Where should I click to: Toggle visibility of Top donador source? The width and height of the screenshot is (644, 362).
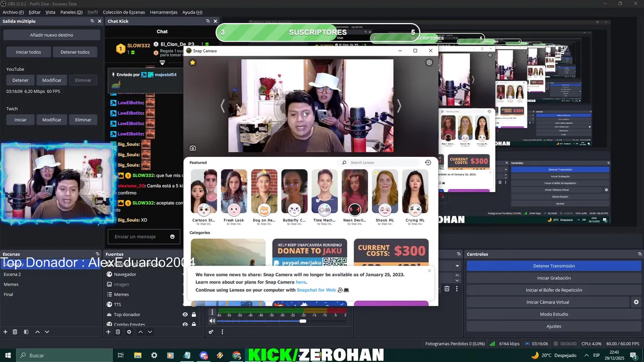coord(185,315)
